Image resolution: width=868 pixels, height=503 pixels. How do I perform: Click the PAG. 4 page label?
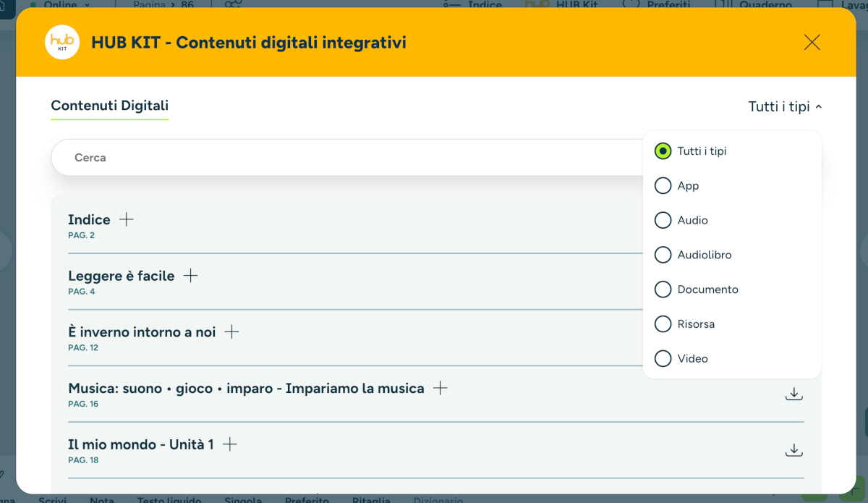pos(82,292)
